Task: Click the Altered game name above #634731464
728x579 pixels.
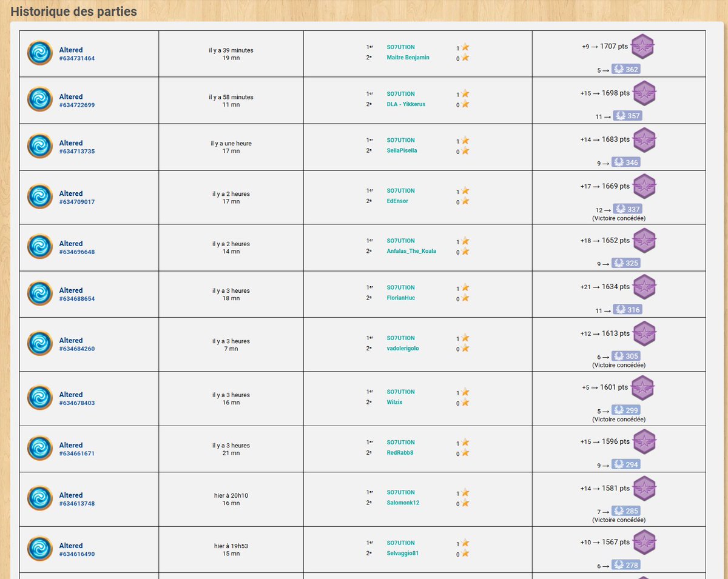Action: (x=70, y=50)
